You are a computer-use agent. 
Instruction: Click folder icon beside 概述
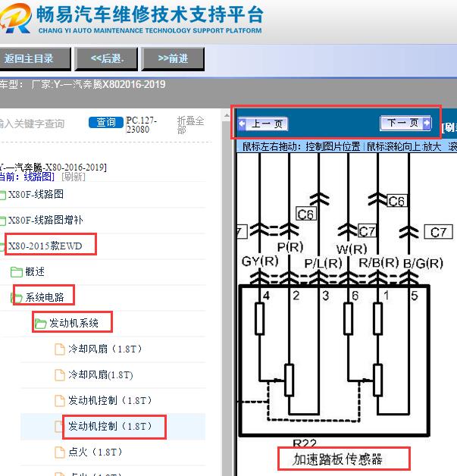click(17, 271)
